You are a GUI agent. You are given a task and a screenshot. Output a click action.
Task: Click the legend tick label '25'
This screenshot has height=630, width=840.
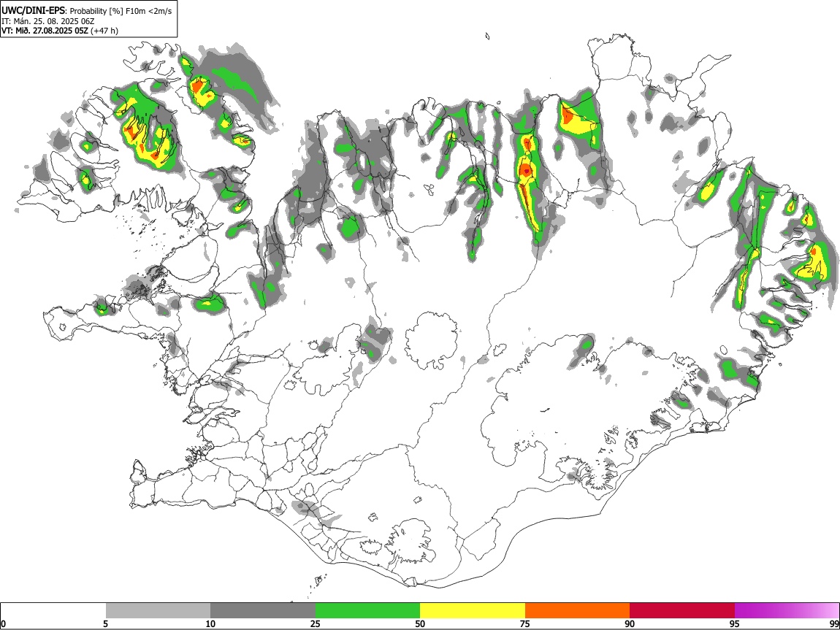coord(316,623)
